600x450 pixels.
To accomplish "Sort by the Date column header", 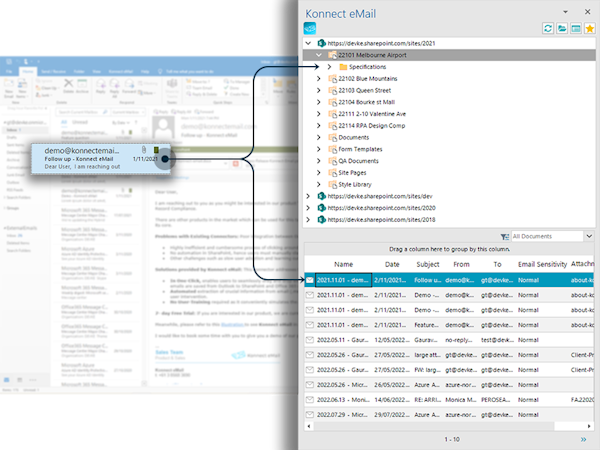I will click(392, 264).
